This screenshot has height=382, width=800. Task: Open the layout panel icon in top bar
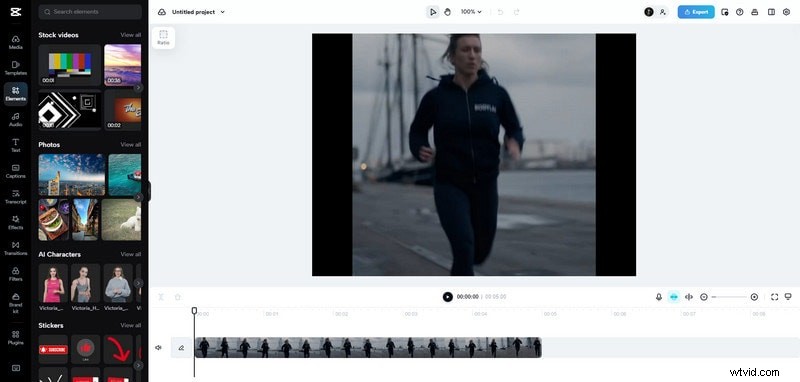coord(771,12)
